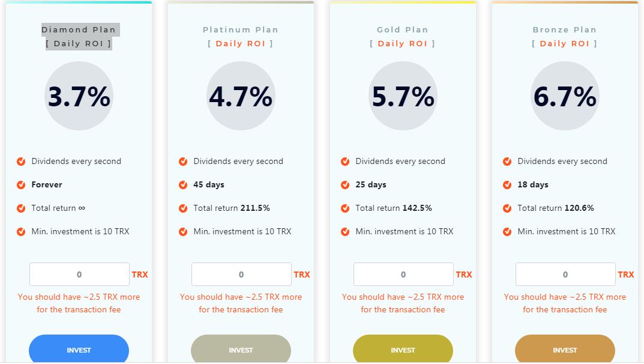Click the highlighted Diamond Plan heading
Screen dimensions: 644x364
[79, 29]
